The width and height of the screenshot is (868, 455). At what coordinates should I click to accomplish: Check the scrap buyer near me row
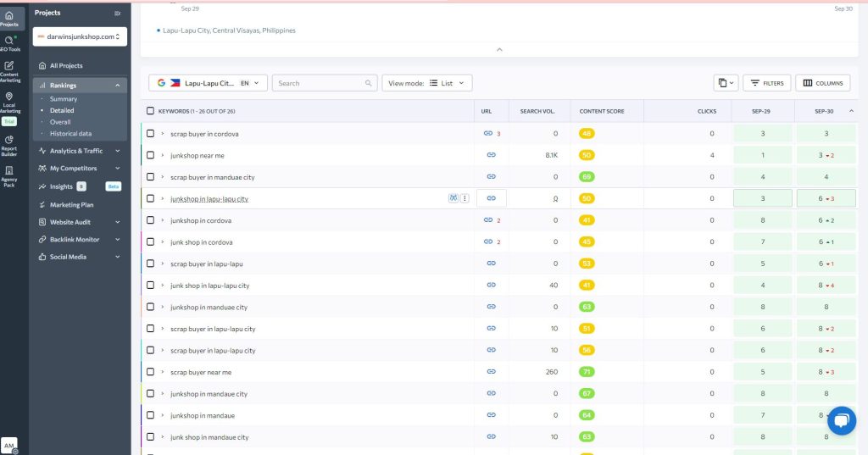pos(150,371)
